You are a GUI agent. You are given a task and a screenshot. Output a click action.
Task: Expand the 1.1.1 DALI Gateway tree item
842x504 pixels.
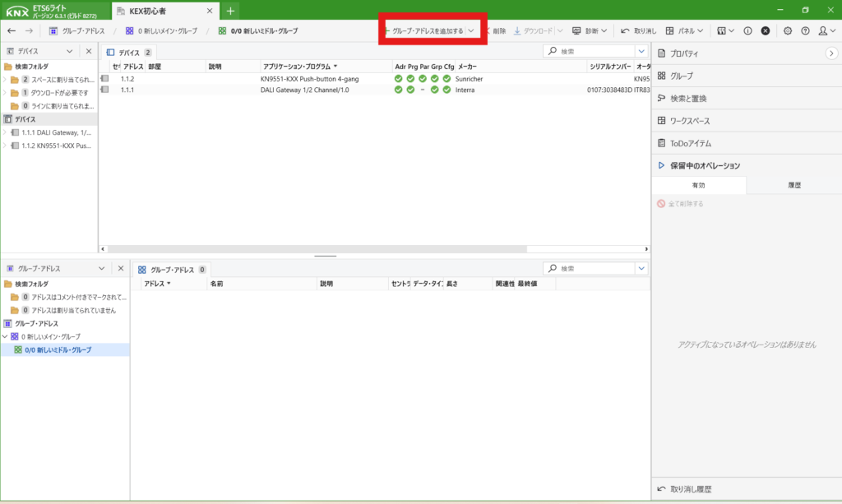[x=5, y=132]
